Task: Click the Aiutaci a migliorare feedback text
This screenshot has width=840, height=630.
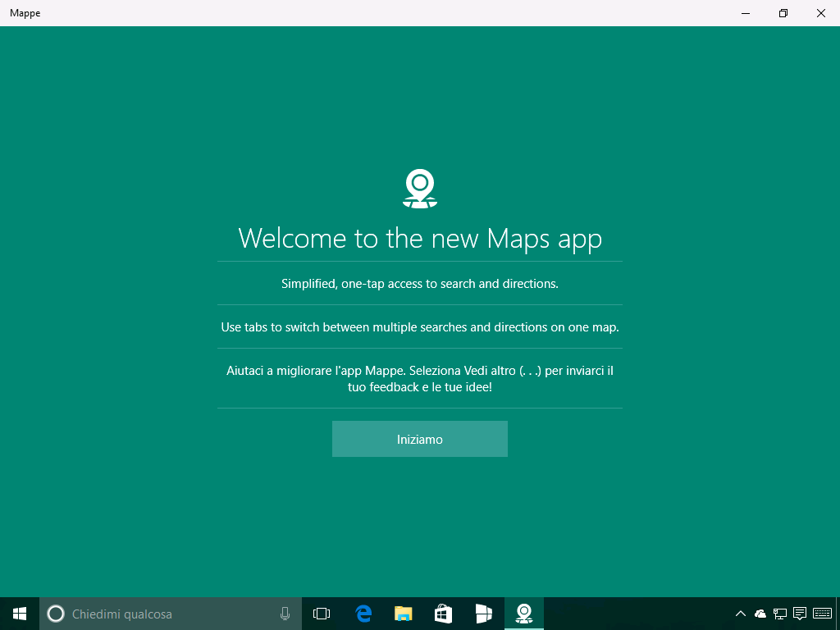Action: click(x=420, y=379)
